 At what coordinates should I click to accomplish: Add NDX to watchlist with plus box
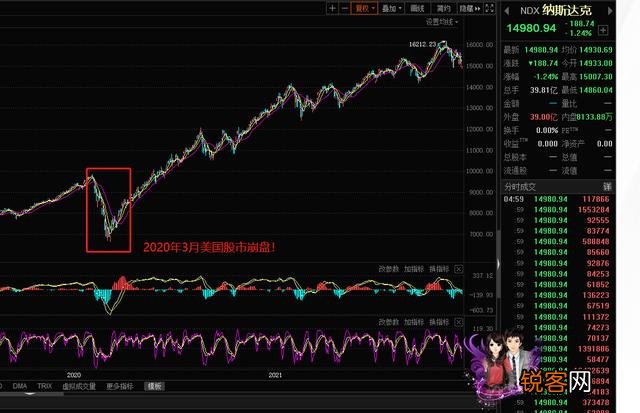[603, 30]
